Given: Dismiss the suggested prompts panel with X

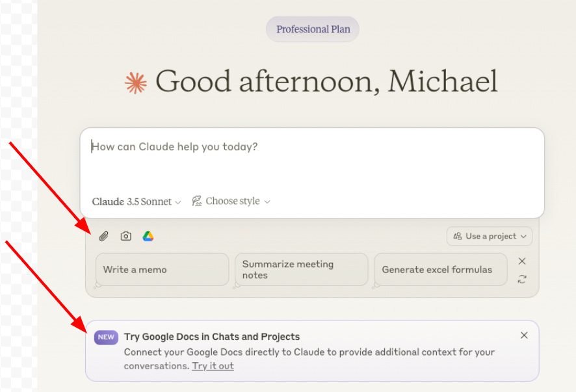Looking at the screenshot, I should click(522, 261).
